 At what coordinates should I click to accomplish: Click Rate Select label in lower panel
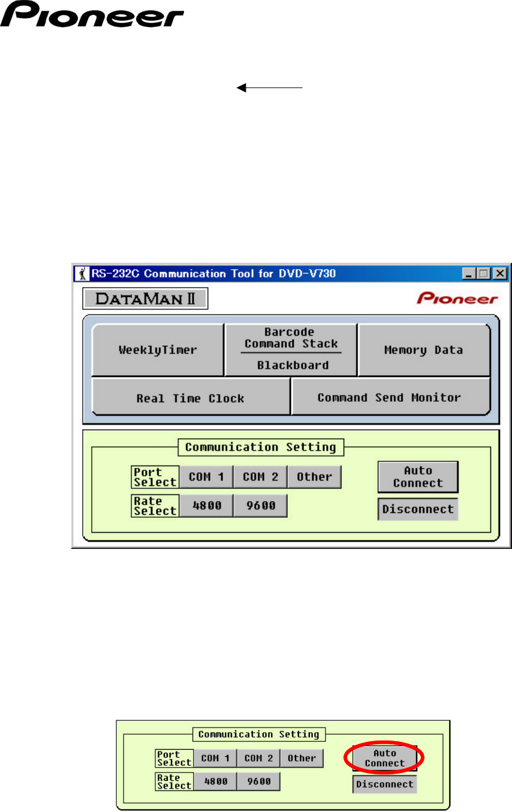174,781
